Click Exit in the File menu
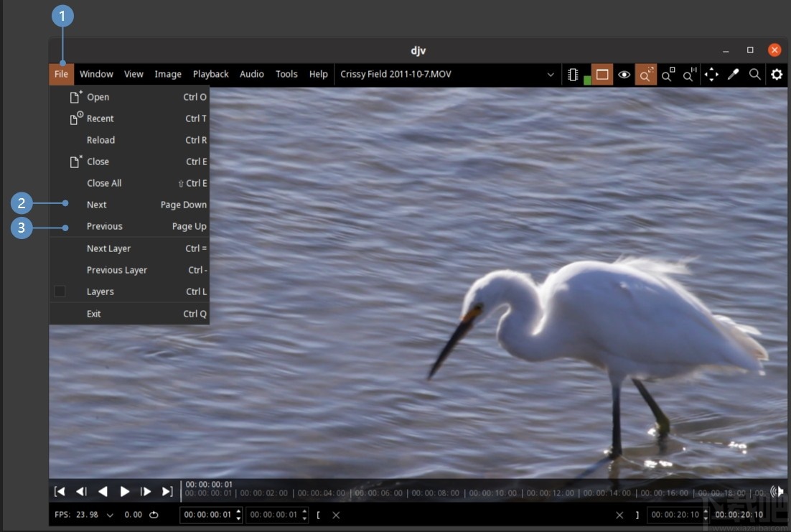 [94, 314]
